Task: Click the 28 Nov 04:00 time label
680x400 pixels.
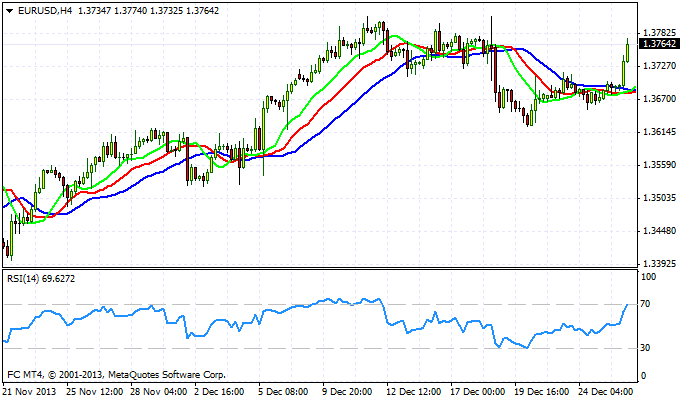Action: (x=159, y=392)
